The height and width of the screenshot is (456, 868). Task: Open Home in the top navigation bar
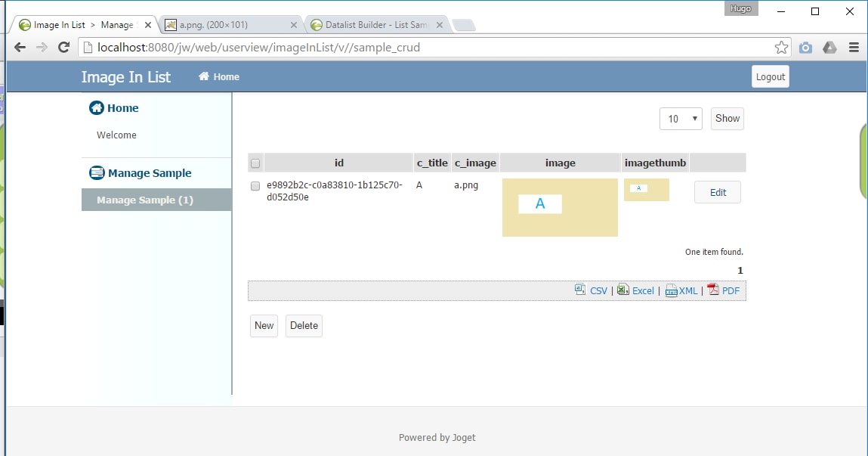[x=219, y=76]
